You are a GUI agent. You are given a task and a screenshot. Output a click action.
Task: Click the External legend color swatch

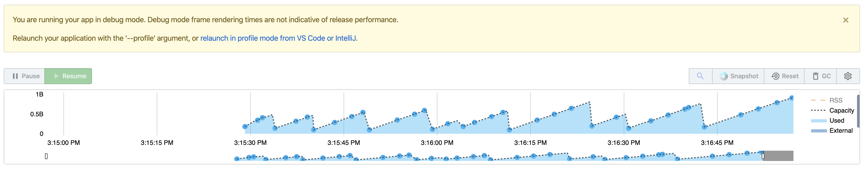(x=819, y=131)
